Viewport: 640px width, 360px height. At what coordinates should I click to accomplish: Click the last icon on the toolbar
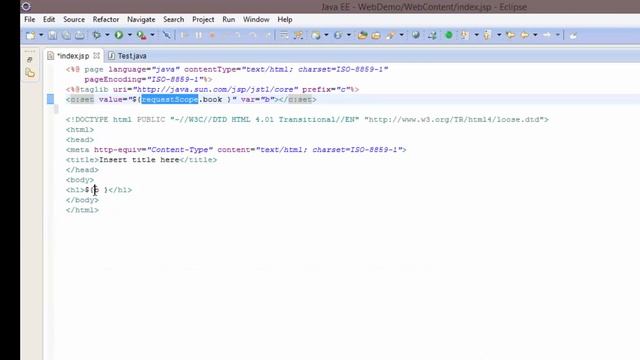pyautogui.click(x=573, y=36)
